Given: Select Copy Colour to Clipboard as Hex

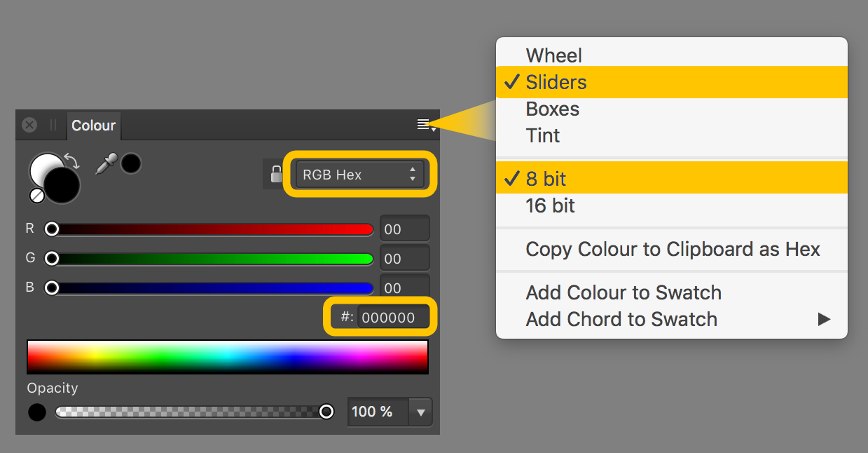Looking at the screenshot, I should (x=673, y=249).
